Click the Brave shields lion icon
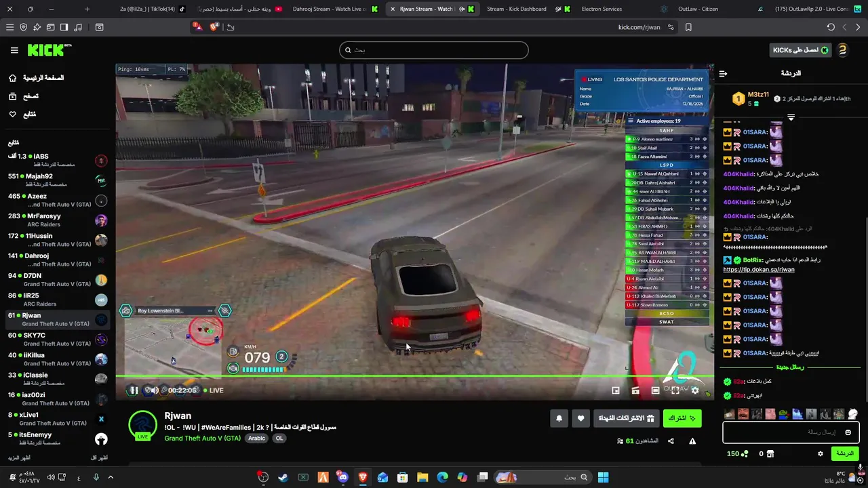Screen dimensions: 868x488 tap(214, 27)
